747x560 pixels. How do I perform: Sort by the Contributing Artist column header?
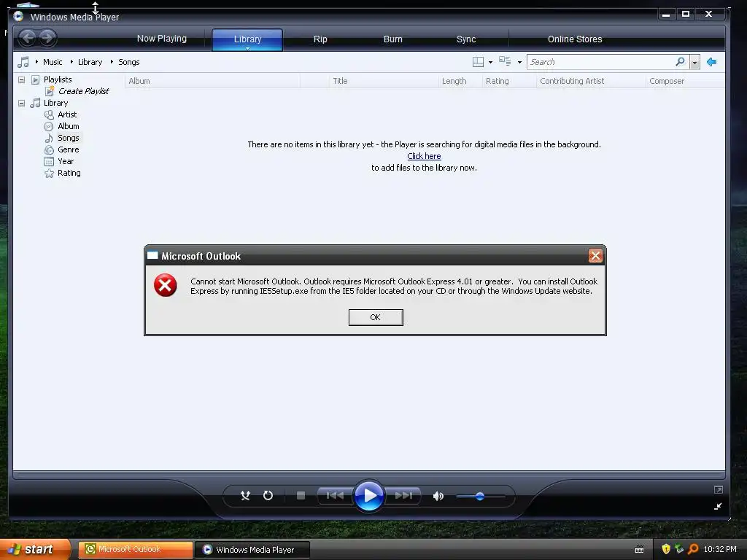point(591,81)
